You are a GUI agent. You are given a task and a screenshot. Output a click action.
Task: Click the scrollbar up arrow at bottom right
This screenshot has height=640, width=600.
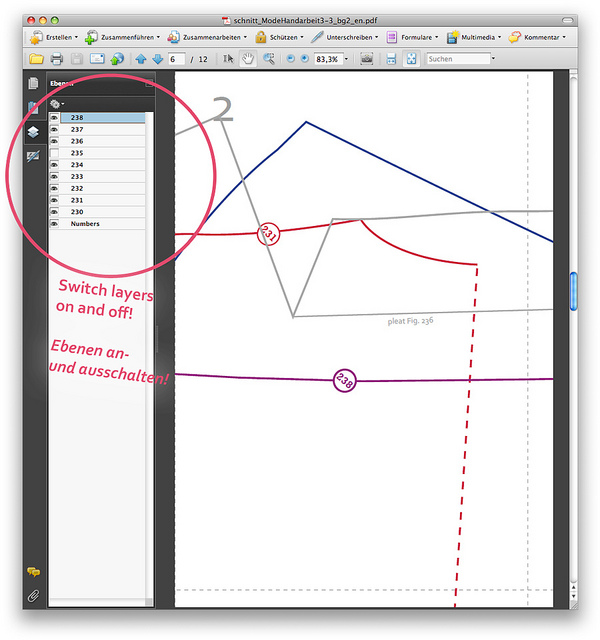573,588
